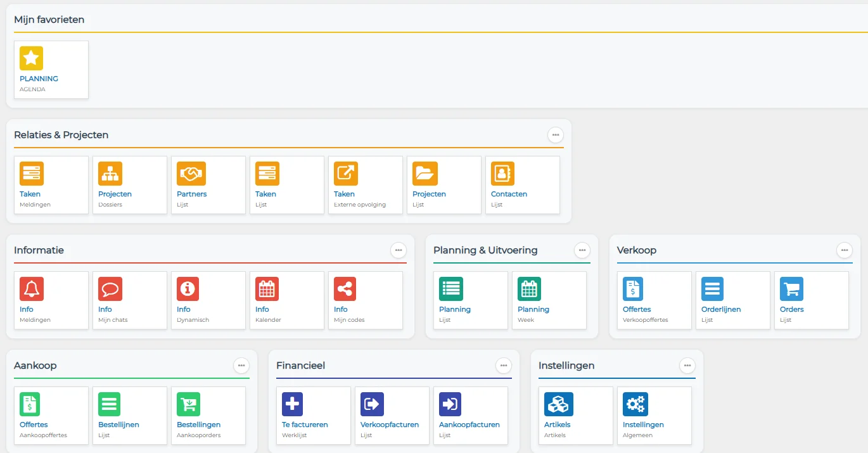Click the Te factureren plus icon
Screen dimensions: 868x453
pyautogui.click(x=293, y=404)
